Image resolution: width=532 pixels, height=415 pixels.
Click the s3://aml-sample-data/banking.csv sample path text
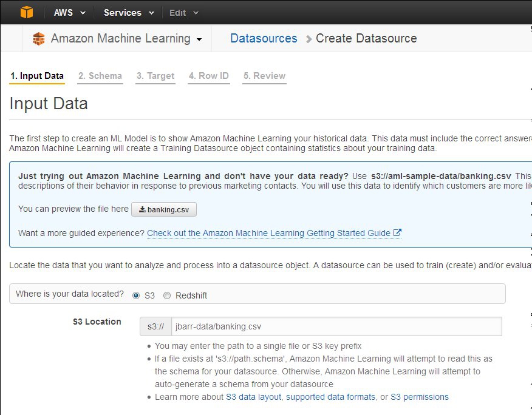tap(441, 176)
